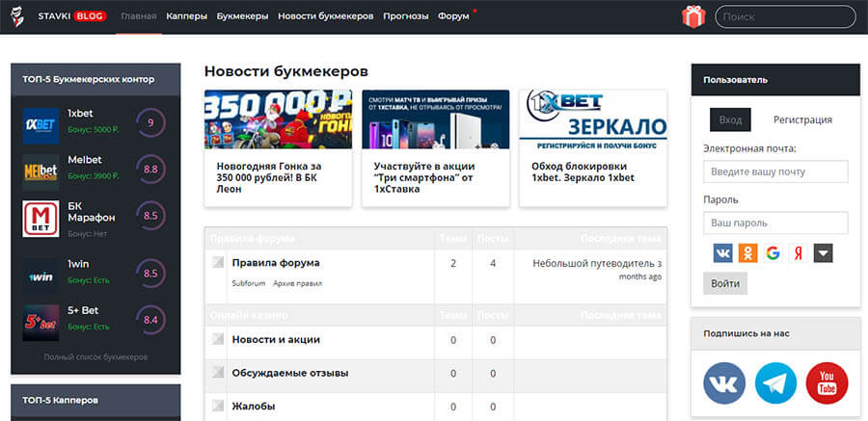Open the YouTube subscribe icon

827,383
